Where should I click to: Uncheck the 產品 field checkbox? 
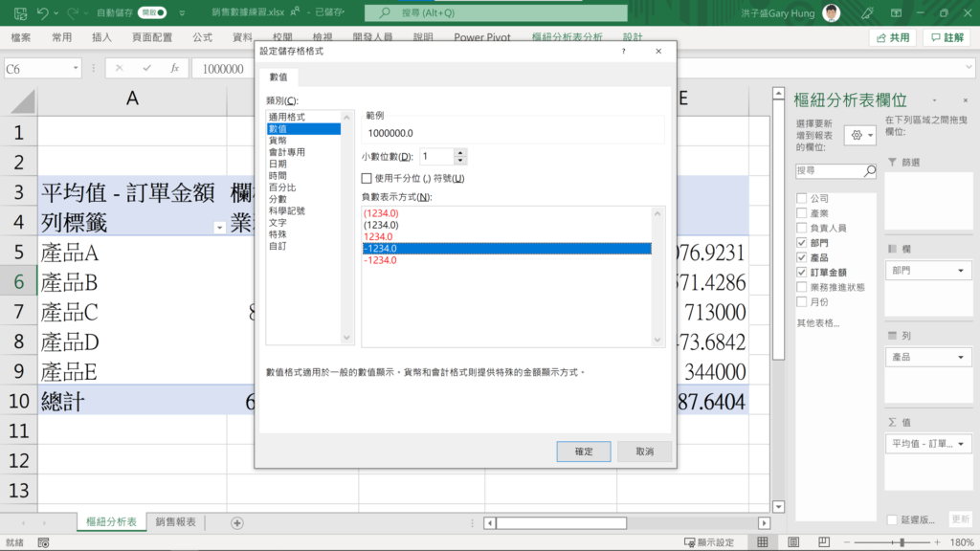pos(802,257)
